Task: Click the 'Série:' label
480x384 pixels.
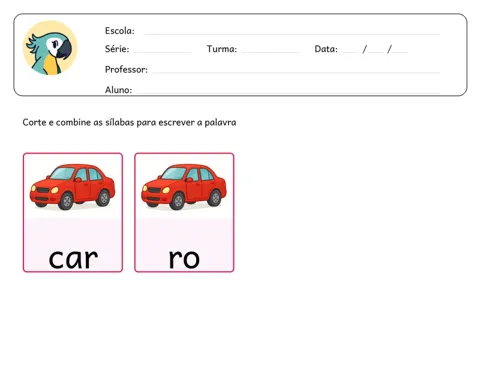Action: [117, 49]
